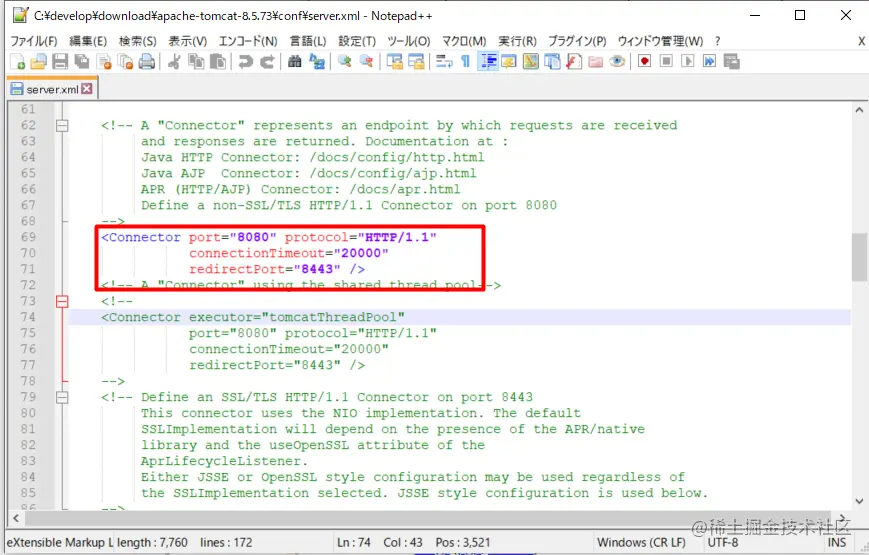Click the Save All toolbar icon
The height and width of the screenshot is (555, 869).
[82, 62]
